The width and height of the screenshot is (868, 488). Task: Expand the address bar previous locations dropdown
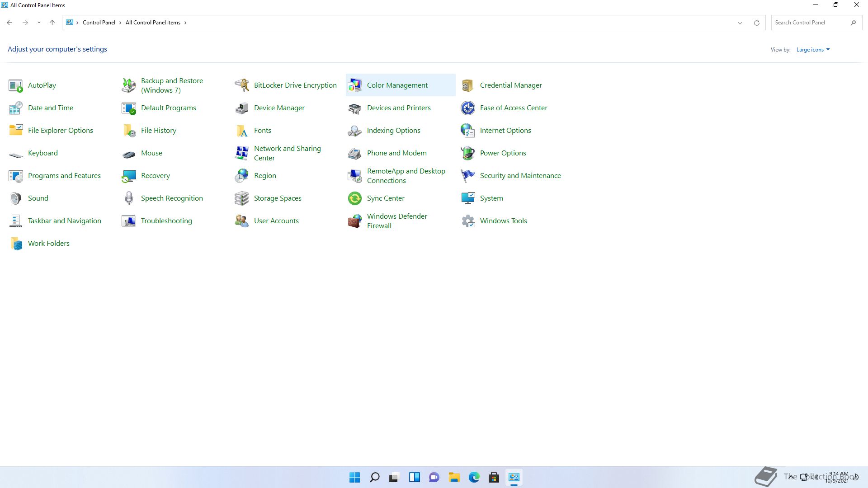click(740, 23)
